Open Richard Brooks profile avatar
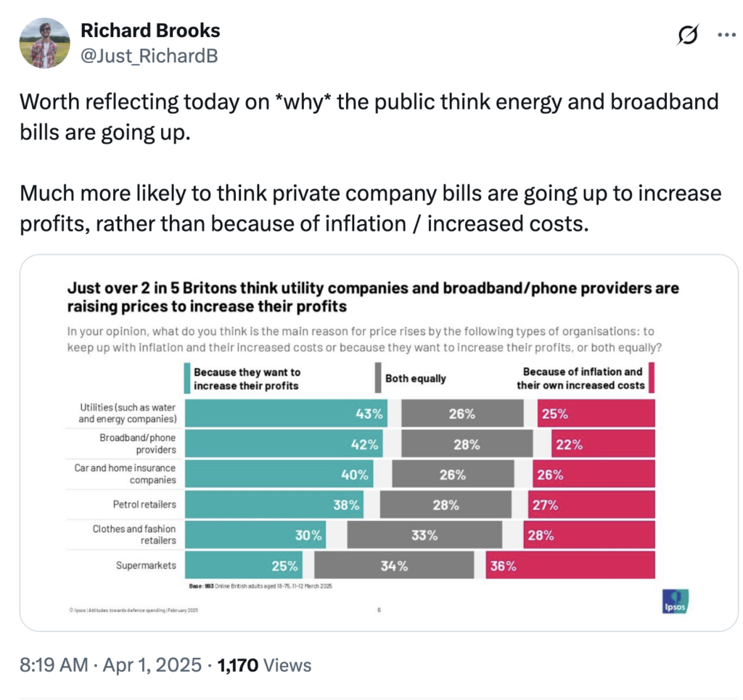 click(44, 43)
